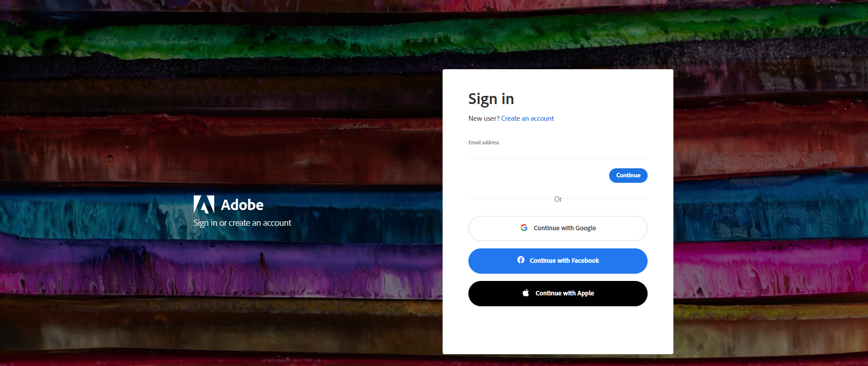The image size is (868, 366).
Task: Click the Adobe wordmark text
Action: click(242, 205)
